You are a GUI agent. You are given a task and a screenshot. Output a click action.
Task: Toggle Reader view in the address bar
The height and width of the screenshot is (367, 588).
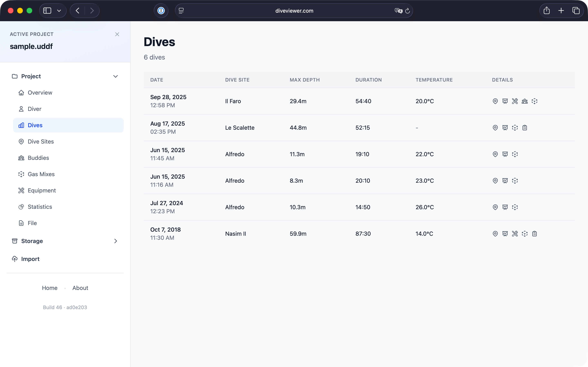(x=181, y=11)
